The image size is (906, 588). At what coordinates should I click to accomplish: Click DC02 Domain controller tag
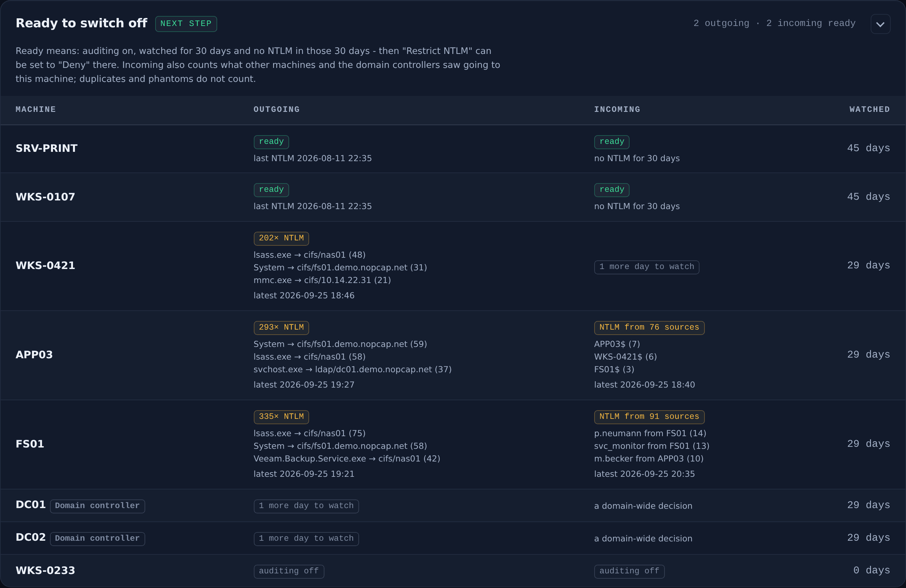click(98, 539)
